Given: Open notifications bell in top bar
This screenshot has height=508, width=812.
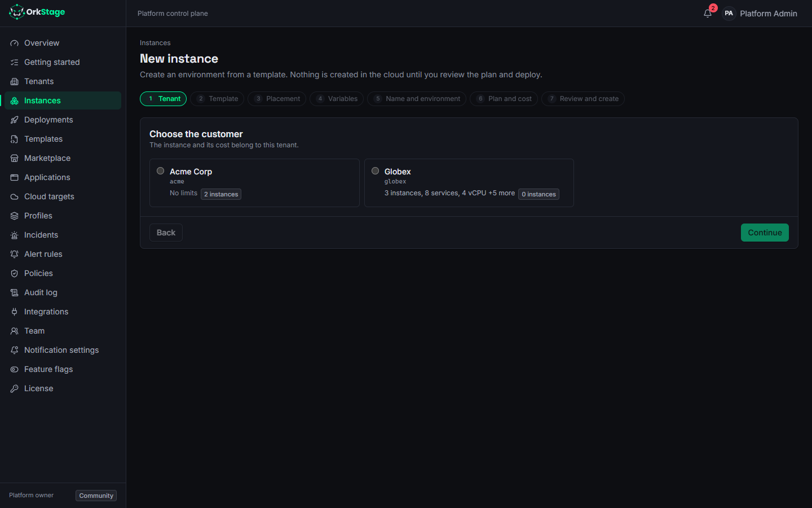Looking at the screenshot, I should tap(708, 14).
